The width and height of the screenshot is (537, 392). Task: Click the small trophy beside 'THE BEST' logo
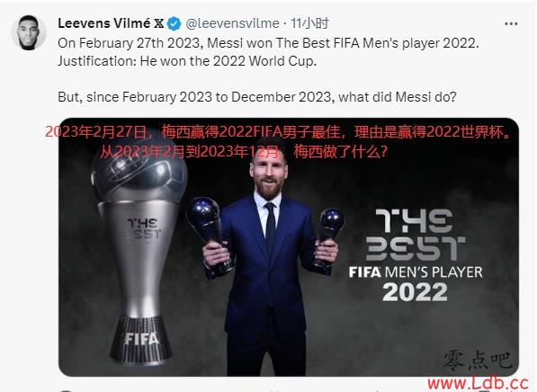328,237
